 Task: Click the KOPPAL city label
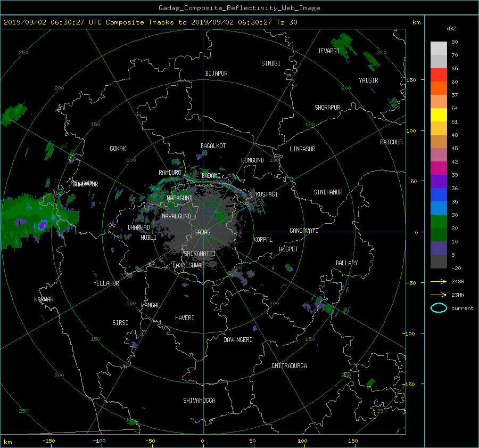click(263, 240)
